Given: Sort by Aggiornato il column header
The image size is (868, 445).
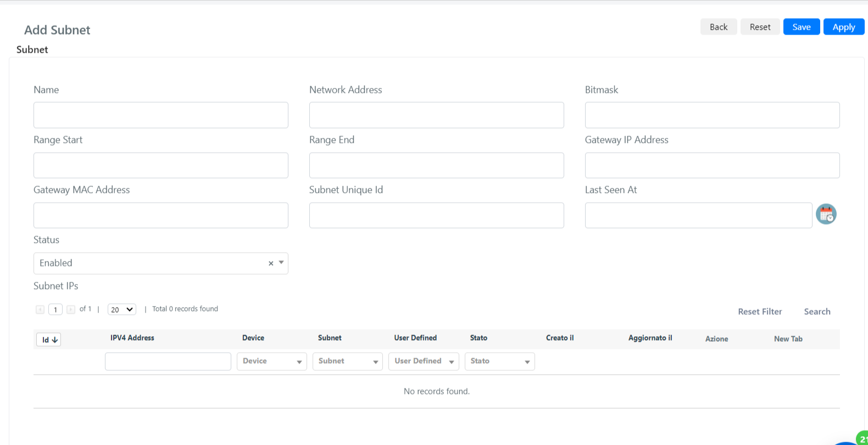Looking at the screenshot, I should 650,338.
